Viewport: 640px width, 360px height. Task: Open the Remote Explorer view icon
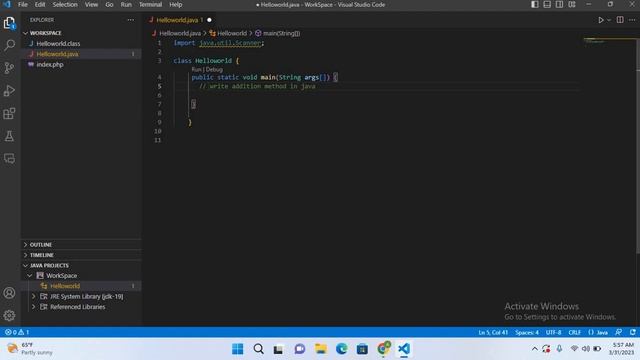click(9, 158)
